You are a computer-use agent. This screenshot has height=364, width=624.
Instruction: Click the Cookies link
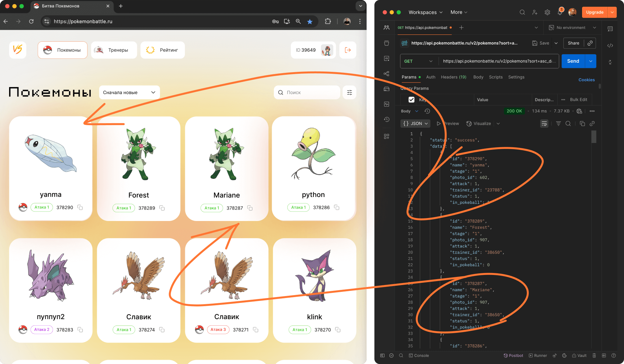pos(586,80)
